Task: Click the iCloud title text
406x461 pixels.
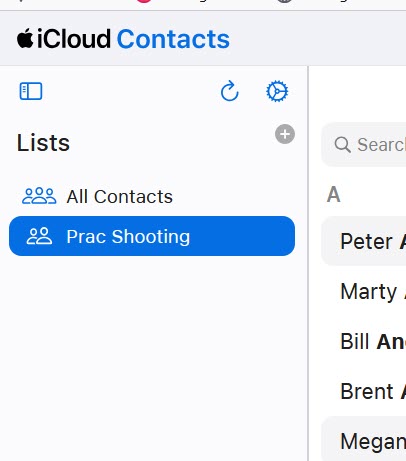Action: [74, 39]
